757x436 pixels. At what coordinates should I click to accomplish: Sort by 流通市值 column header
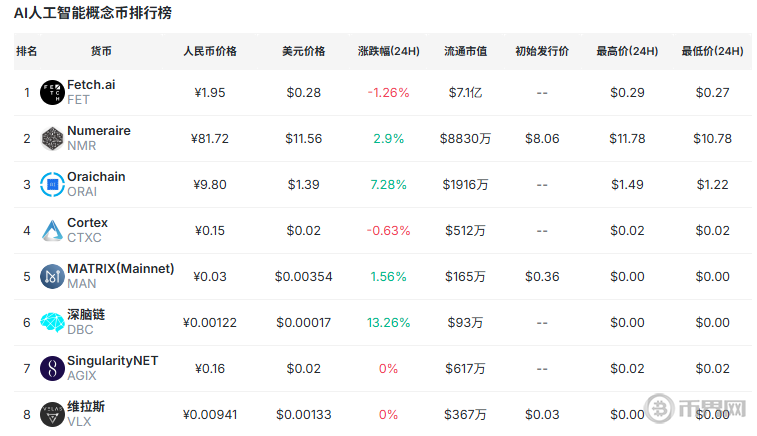coord(465,51)
